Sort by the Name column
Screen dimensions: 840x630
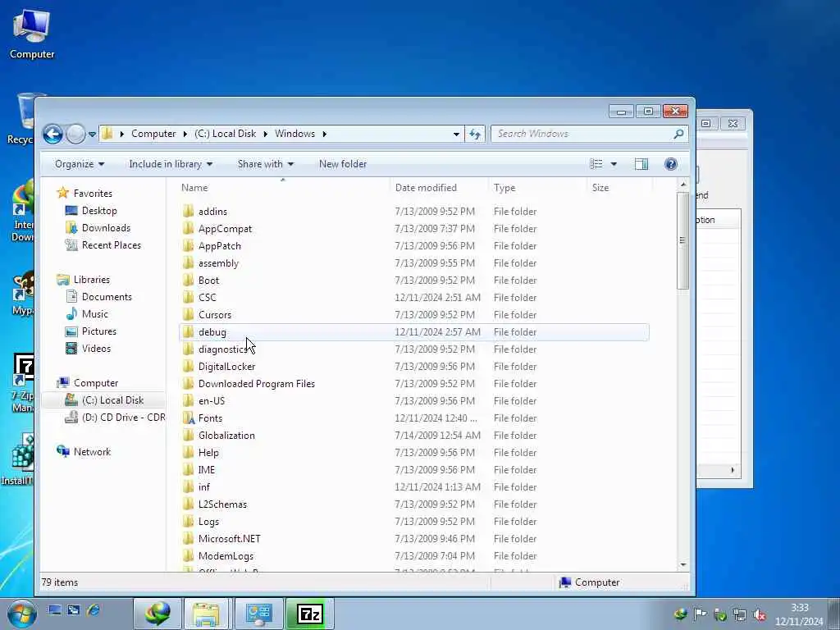[194, 188]
